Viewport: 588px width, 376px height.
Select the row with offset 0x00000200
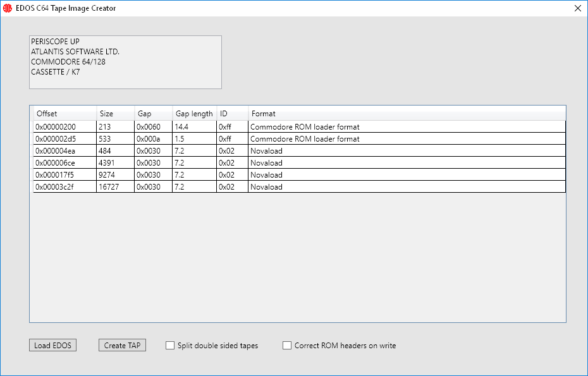click(299, 127)
